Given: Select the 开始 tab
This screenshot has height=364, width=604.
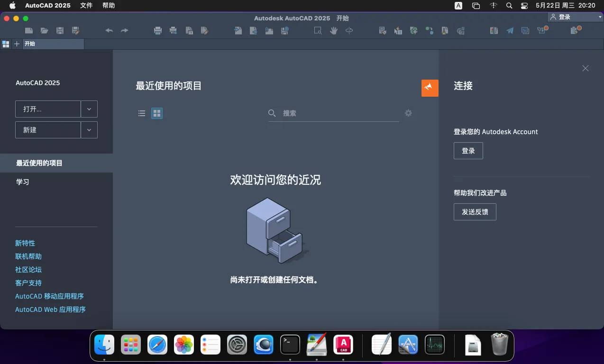Looking at the screenshot, I should (53, 44).
